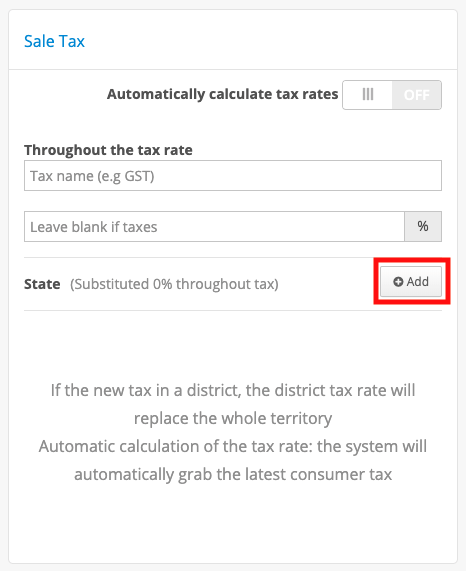Open the Sale Tax heading link
Image resolution: width=466 pixels, height=571 pixels.
(x=54, y=41)
